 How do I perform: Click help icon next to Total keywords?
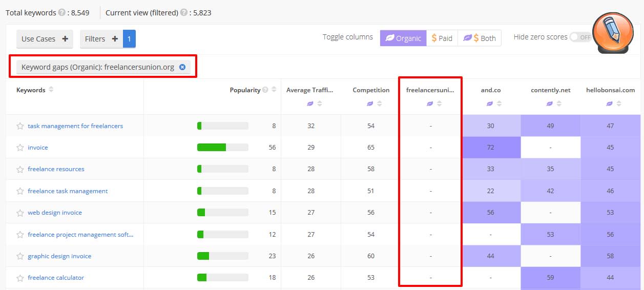[x=61, y=13]
